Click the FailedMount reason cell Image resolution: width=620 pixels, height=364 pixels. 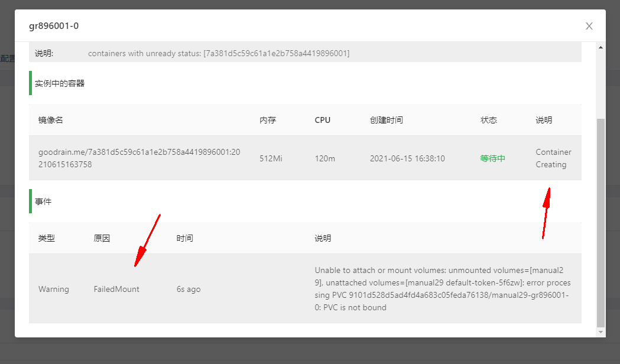(116, 290)
